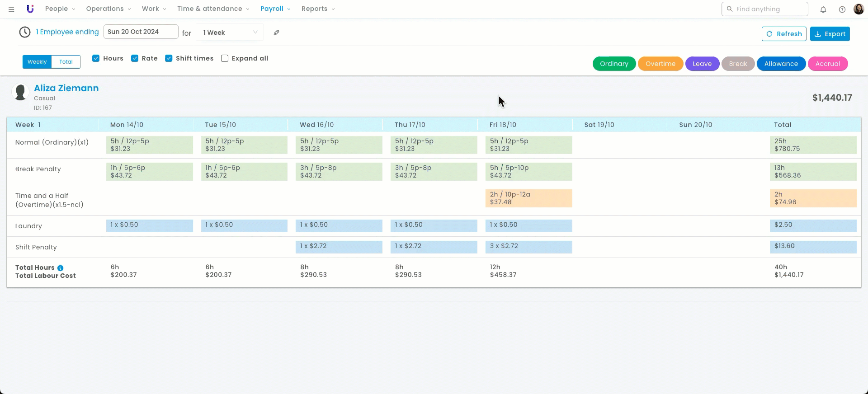Open the Reports menu

[x=318, y=9]
